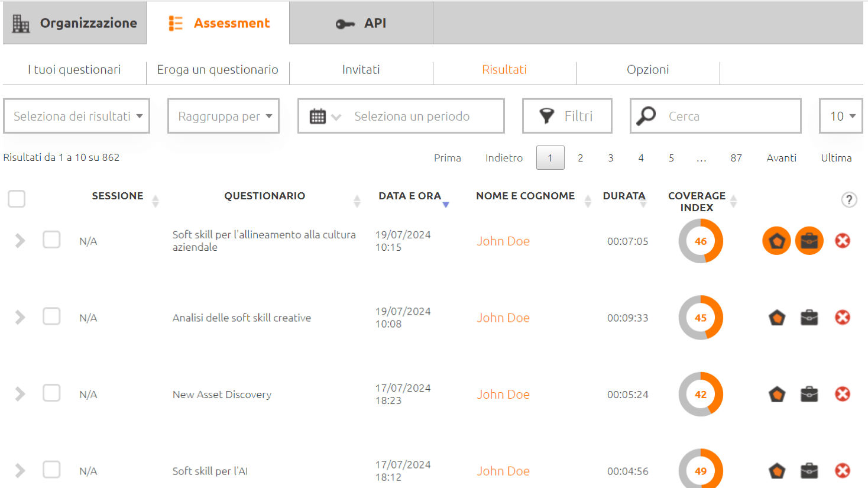Go to page 2
Viewport: 868px width, 488px height.
[x=581, y=158]
